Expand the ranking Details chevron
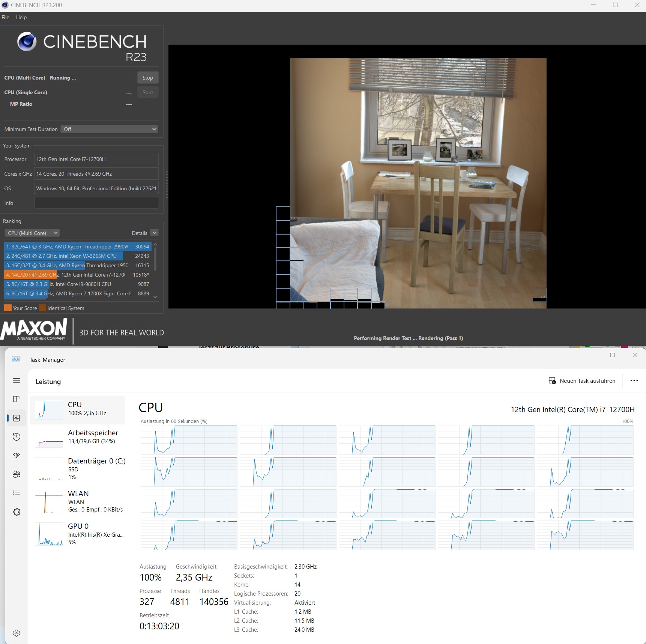 [x=155, y=233]
